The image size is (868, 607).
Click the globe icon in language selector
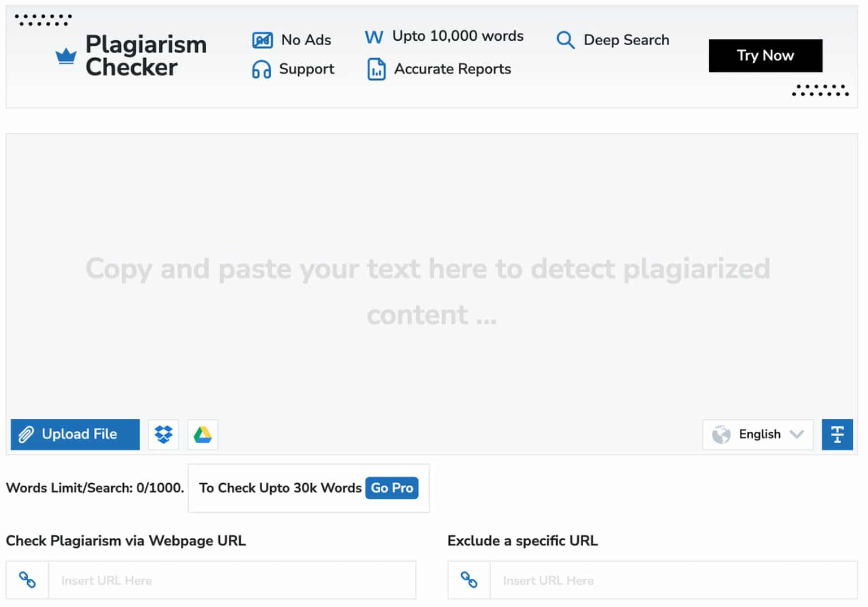click(722, 434)
